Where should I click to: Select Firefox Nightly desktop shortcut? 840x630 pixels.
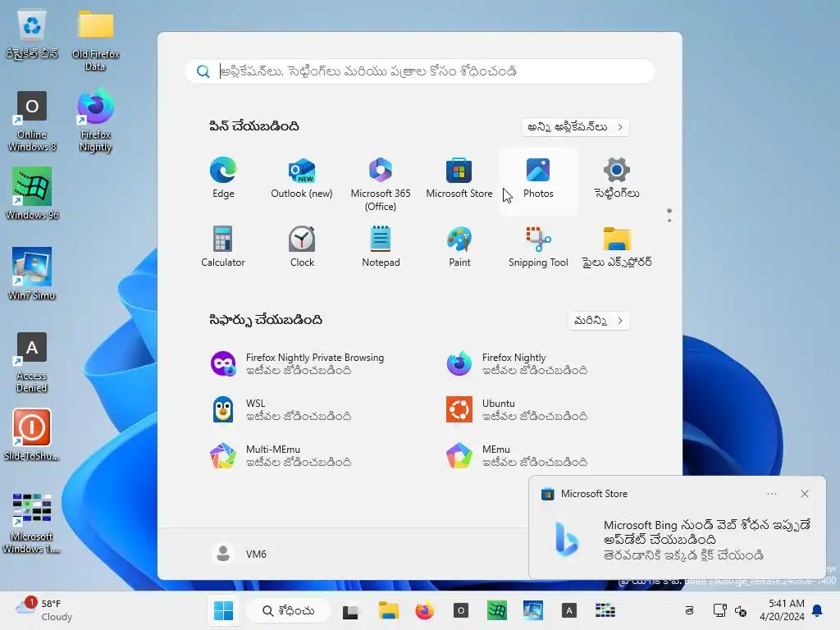point(95,121)
